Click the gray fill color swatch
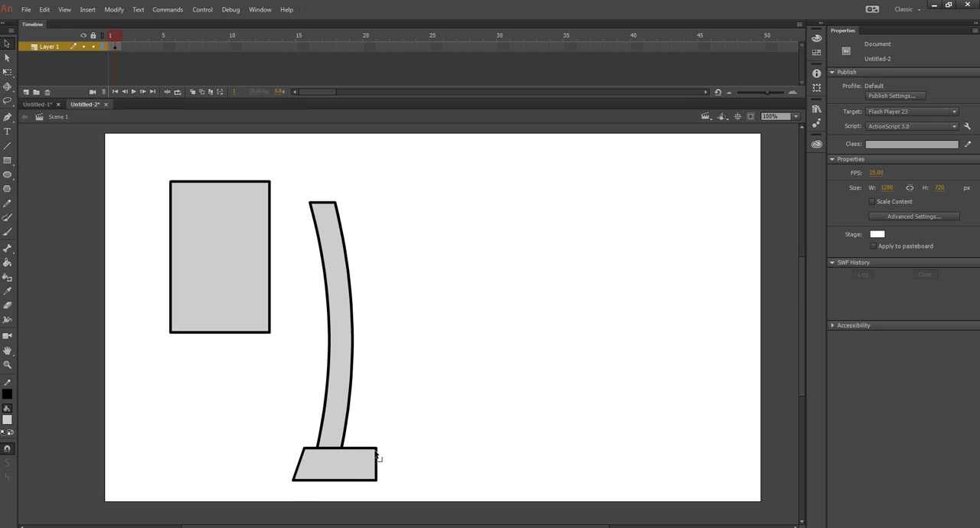Screen dimensions: 980x528 [7, 420]
